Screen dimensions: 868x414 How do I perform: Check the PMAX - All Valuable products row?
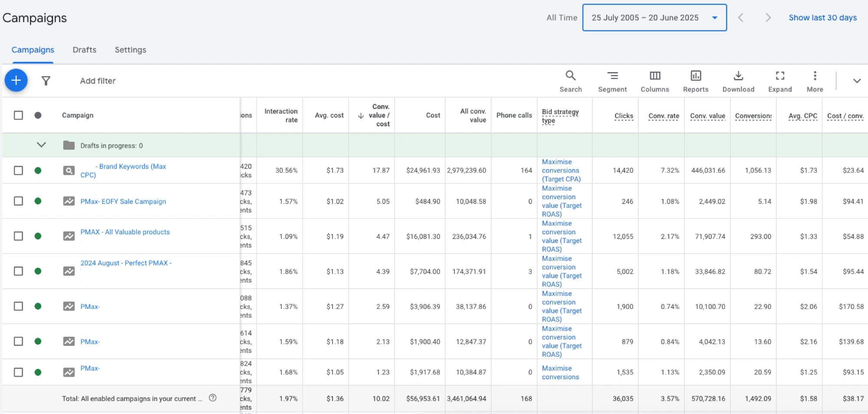click(x=18, y=236)
